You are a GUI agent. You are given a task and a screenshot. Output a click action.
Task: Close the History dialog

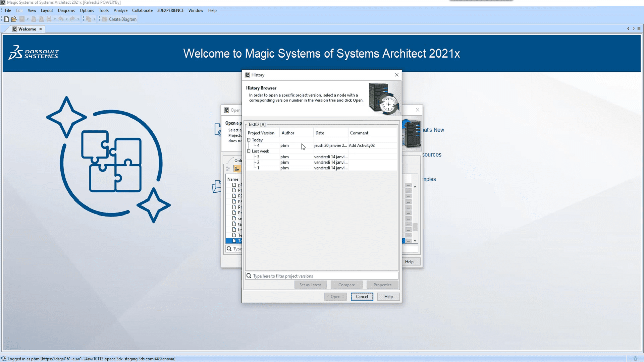[x=397, y=75]
